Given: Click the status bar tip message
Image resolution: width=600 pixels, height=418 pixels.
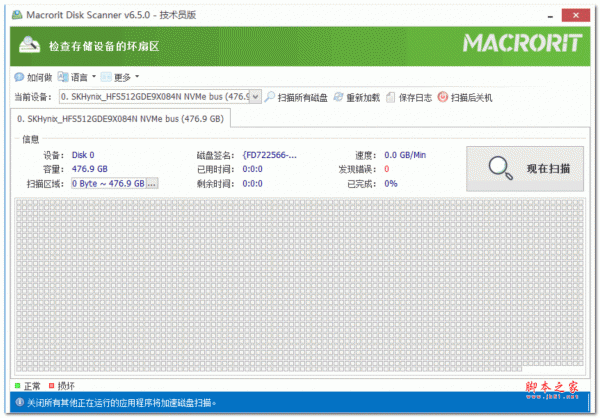Looking at the screenshot, I should point(122,403).
